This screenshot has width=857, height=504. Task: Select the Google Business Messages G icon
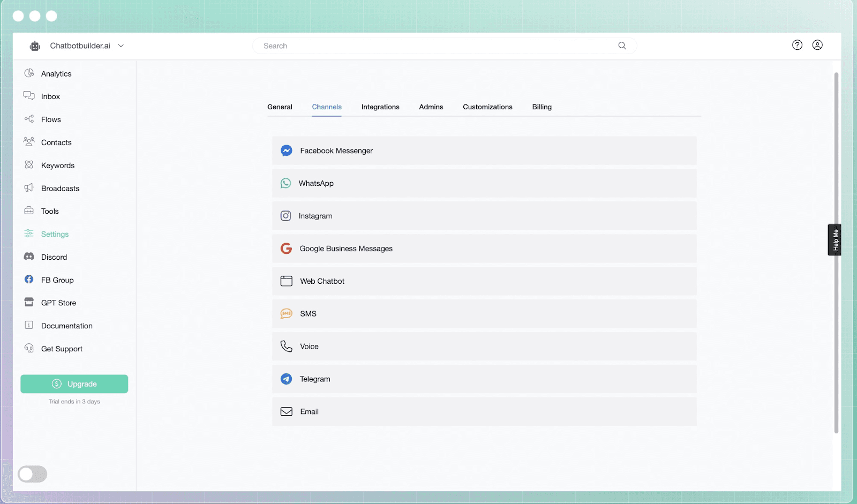click(x=287, y=249)
